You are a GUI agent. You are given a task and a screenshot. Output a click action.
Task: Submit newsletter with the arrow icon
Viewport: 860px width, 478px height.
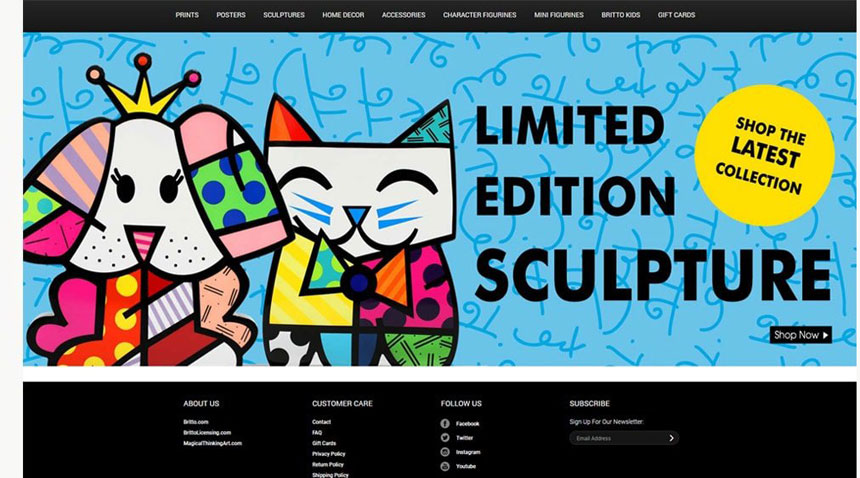671,438
